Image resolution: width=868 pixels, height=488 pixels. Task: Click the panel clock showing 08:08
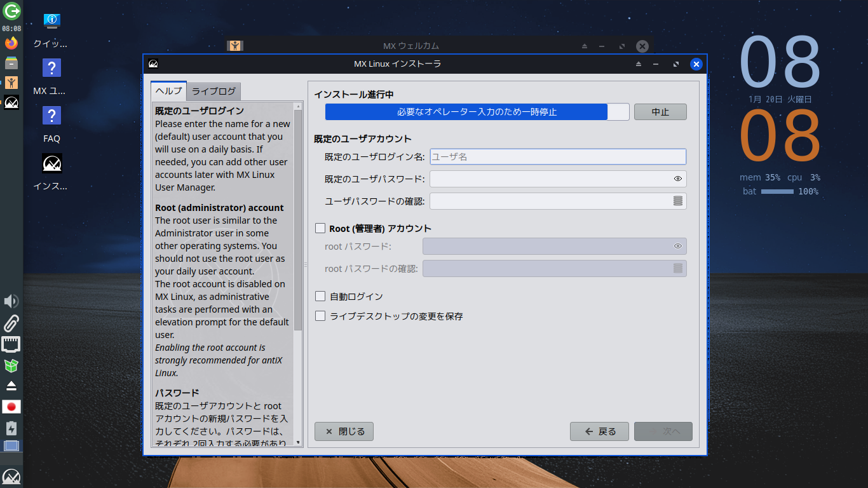(x=11, y=29)
